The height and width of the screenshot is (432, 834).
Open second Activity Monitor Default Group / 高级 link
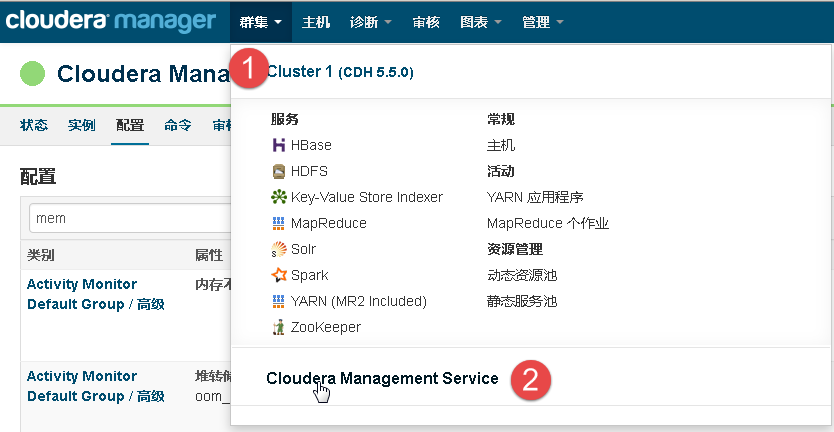pyautogui.click(x=96, y=386)
